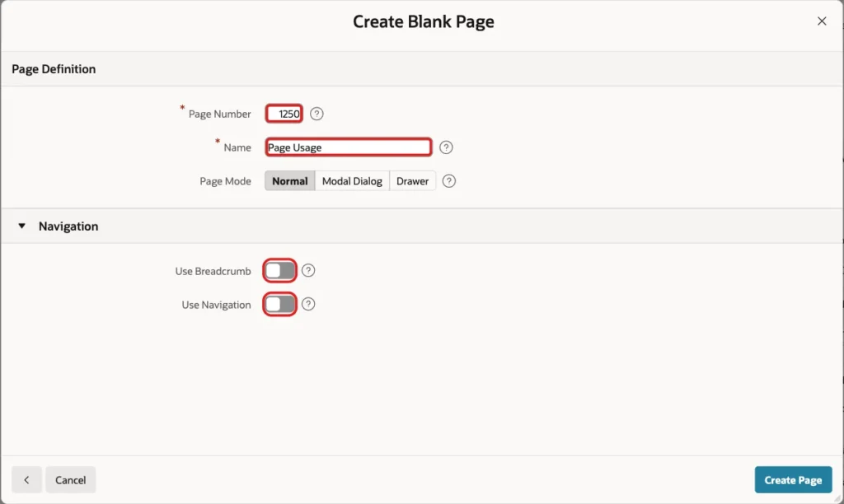Open help for Use Navigation
844x504 pixels.
(308, 305)
